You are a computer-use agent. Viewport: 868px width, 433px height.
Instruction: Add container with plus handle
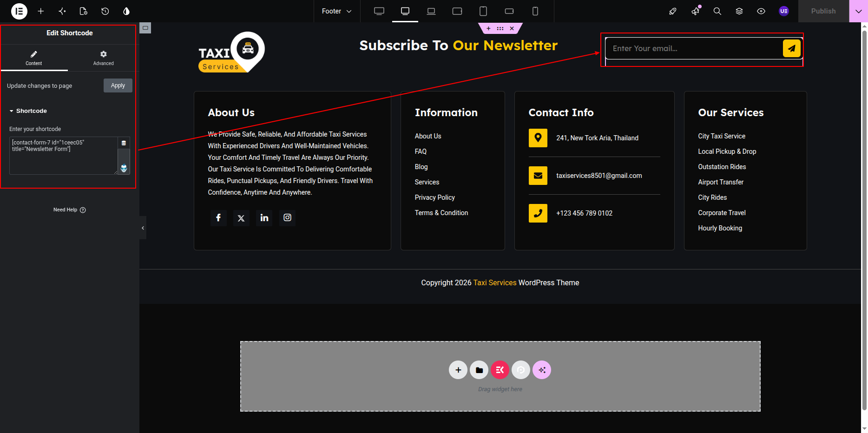(488, 28)
